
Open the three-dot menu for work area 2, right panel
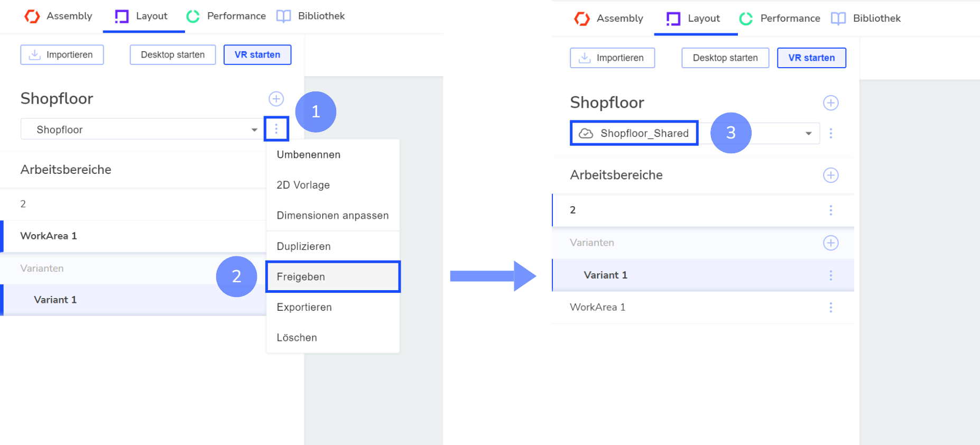830,210
